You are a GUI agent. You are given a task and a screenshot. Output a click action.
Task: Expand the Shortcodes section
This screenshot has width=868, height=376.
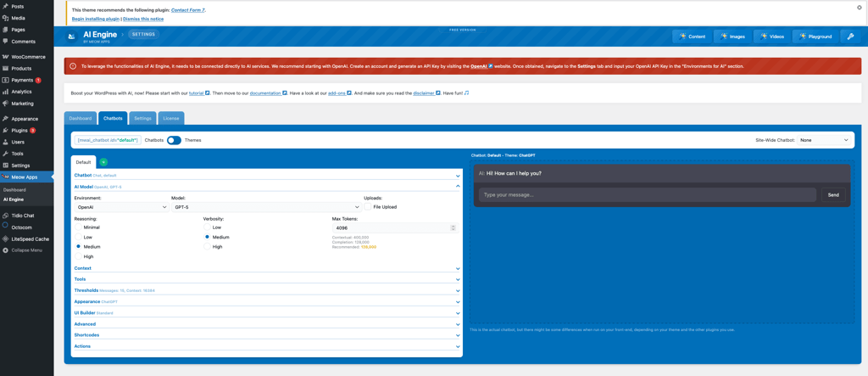(267, 335)
